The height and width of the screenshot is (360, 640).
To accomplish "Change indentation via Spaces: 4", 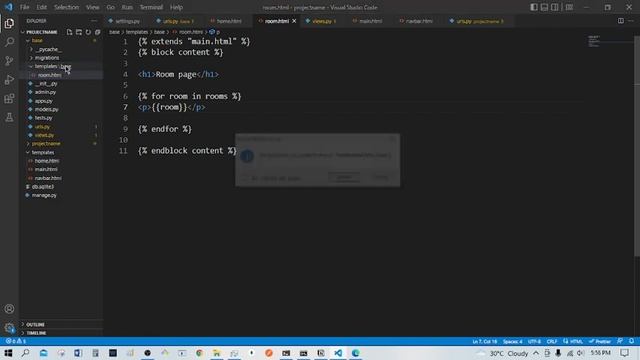I will (512, 341).
